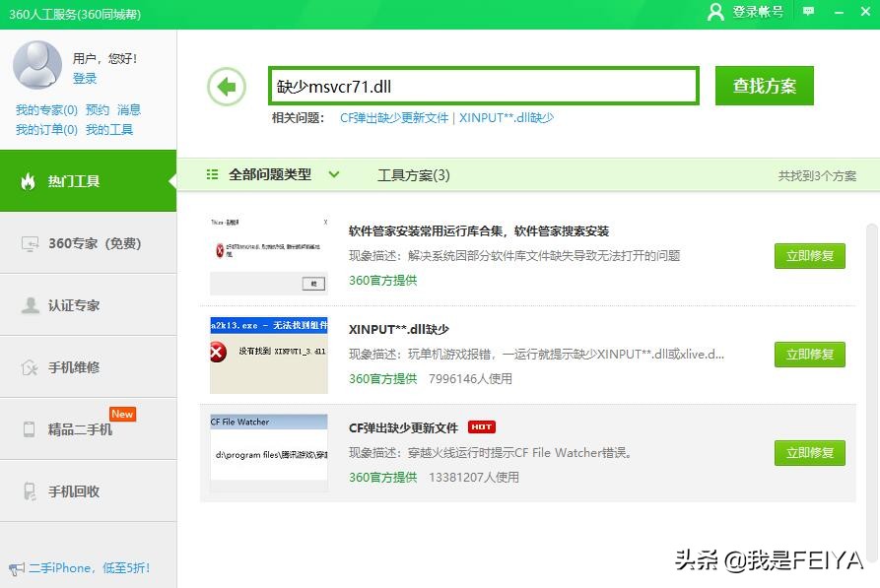Click the green back arrow button
The image size is (880, 588).
coord(227,87)
